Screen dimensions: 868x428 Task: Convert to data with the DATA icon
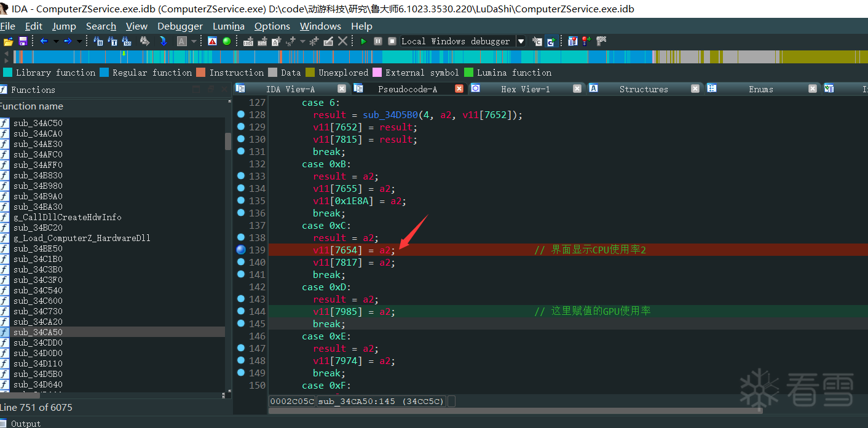tap(262, 41)
